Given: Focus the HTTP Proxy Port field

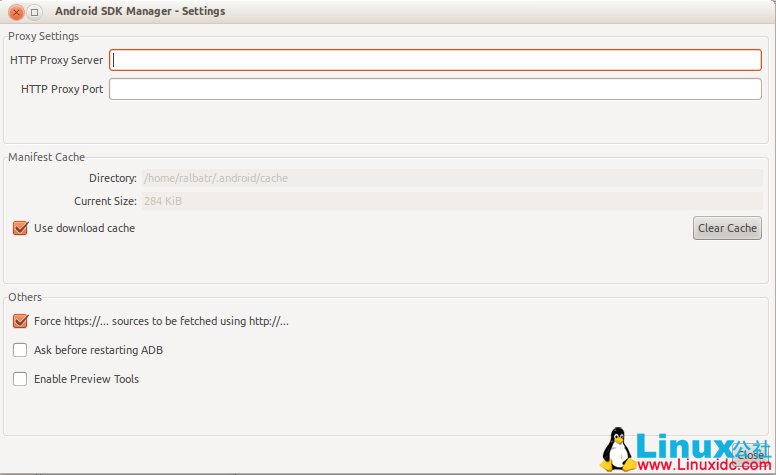Looking at the screenshot, I should [x=435, y=89].
